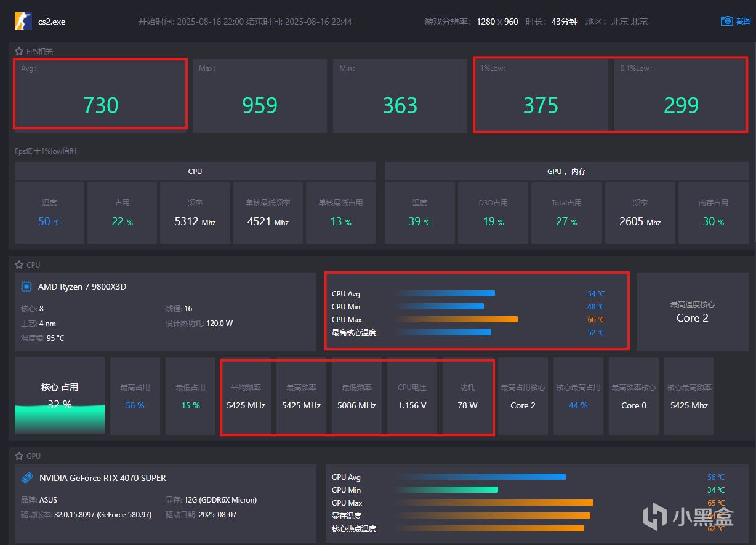Click the cs2.exe game icon
The width and height of the screenshot is (756, 545).
tap(23, 21)
